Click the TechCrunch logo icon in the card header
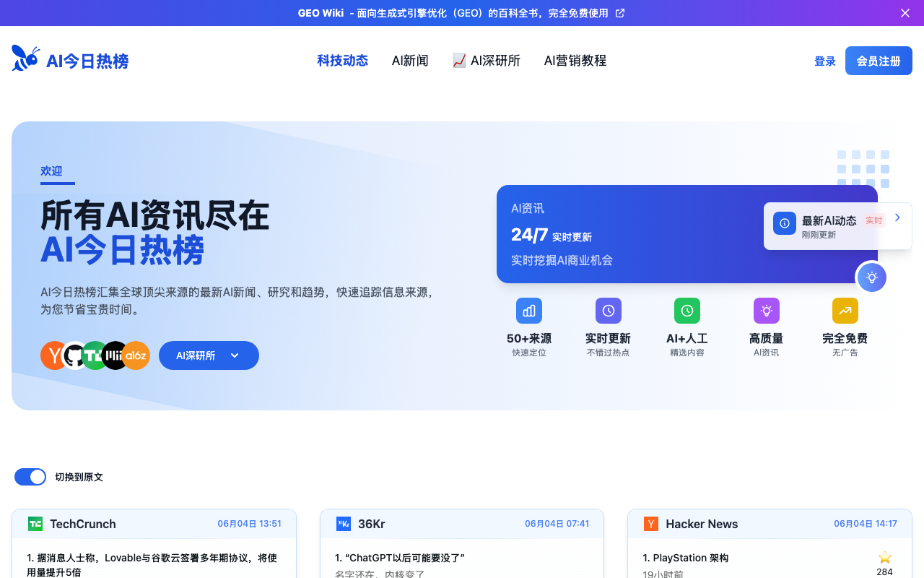This screenshot has height=578, width=924. 35,524
